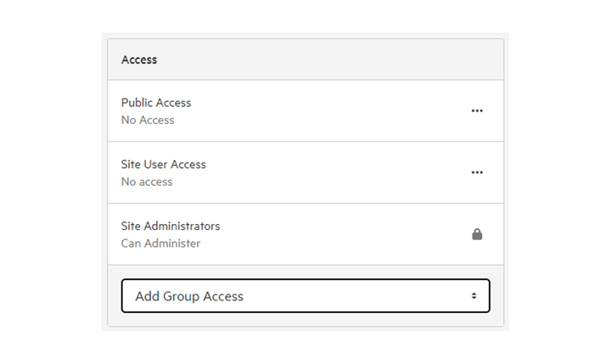Screen dimensions: 611x364
Task: Select the Public Access row label
Action: coord(156,103)
